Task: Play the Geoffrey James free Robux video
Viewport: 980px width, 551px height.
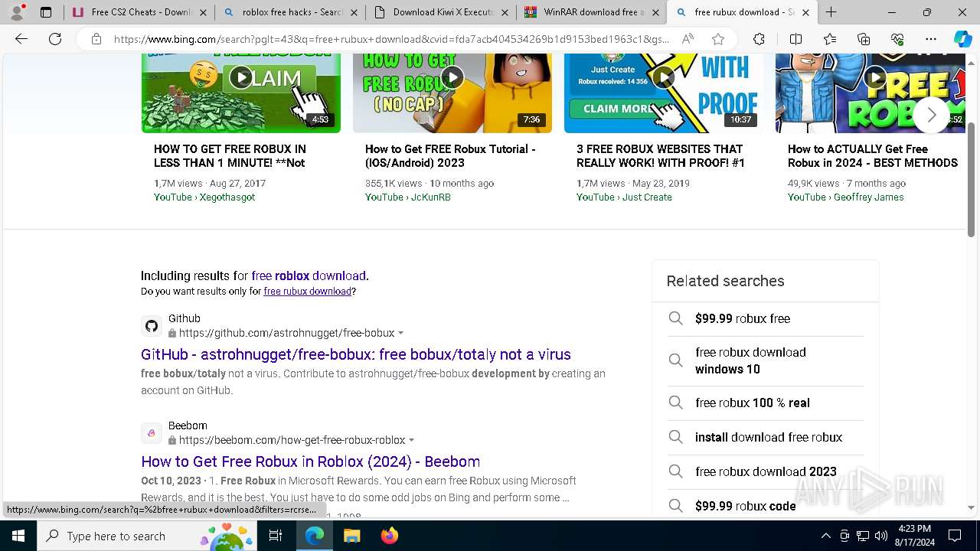Action: pos(875,77)
